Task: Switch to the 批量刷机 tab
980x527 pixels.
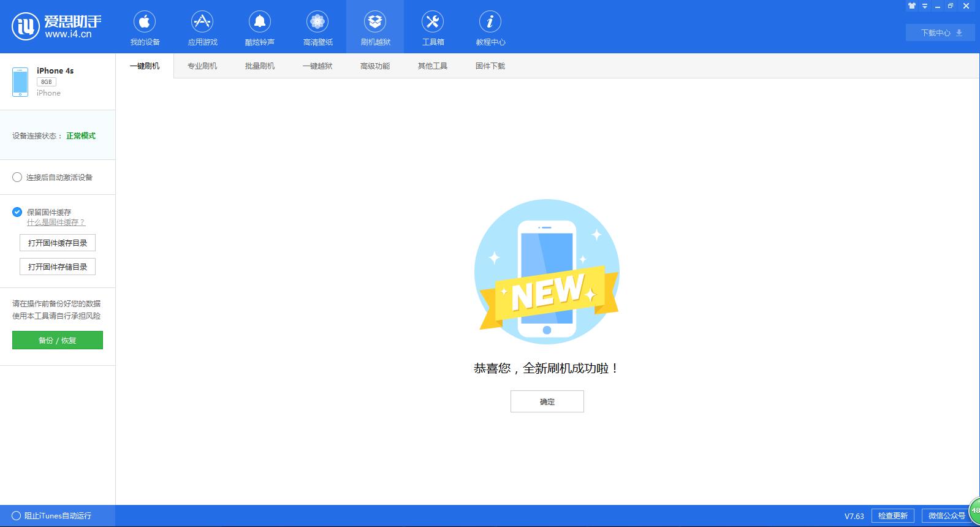Action: (x=260, y=66)
